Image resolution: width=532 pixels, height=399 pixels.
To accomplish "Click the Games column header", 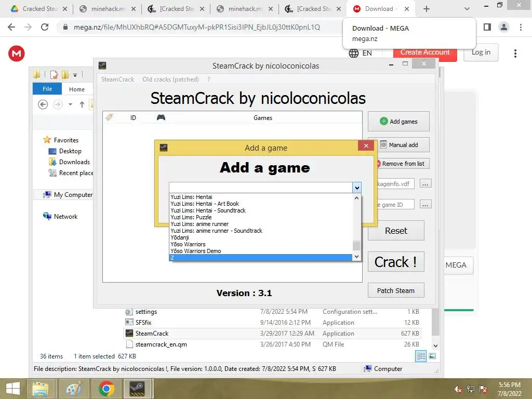I will click(x=262, y=118).
